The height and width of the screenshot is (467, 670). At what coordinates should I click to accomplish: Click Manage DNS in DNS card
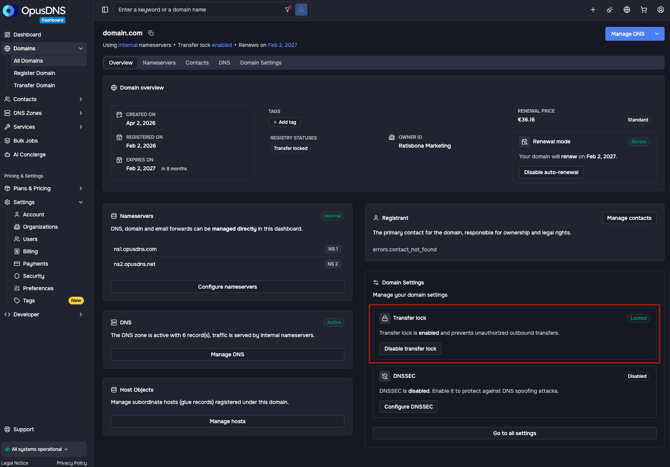pyautogui.click(x=227, y=354)
